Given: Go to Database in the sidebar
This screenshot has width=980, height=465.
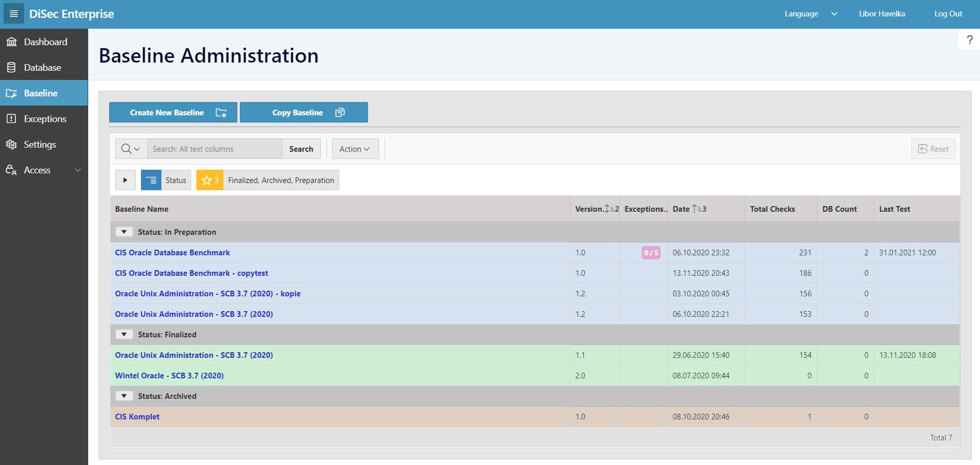Looking at the screenshot, I should point(42,68).
